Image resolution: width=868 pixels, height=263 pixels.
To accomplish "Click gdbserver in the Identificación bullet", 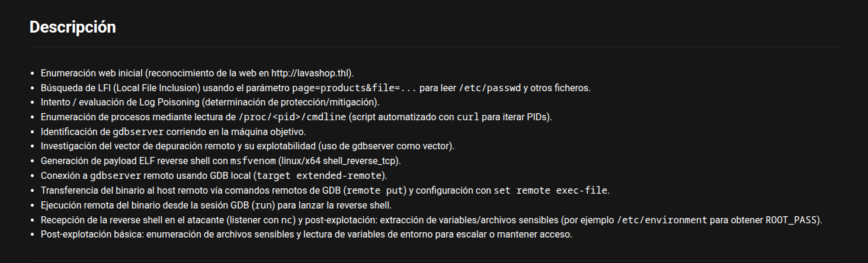I will pos(138,131).
